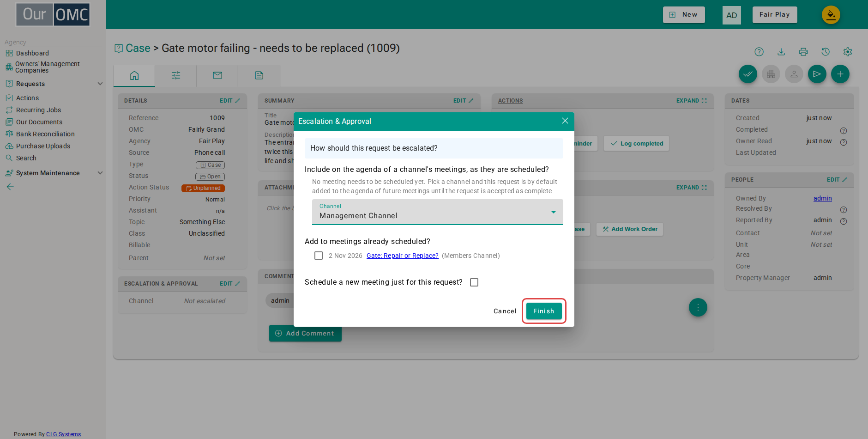Expand the Requests sidebar section
This screenshot has width=868, height=439.
coord(54,84)
